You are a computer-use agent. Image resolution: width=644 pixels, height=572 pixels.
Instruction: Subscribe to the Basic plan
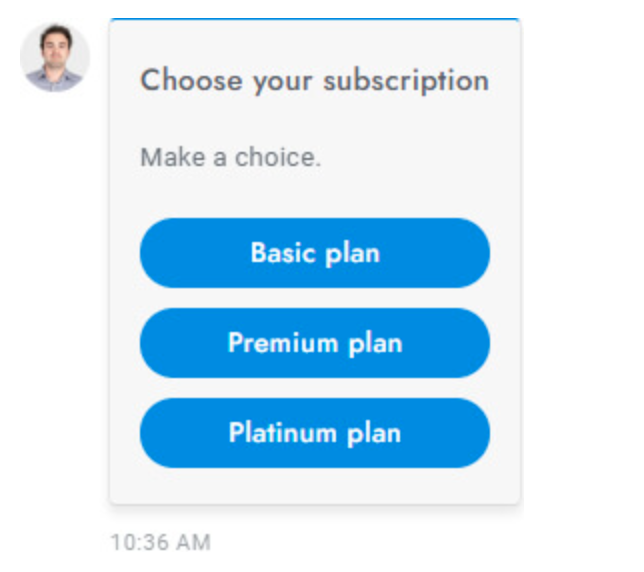315,253
